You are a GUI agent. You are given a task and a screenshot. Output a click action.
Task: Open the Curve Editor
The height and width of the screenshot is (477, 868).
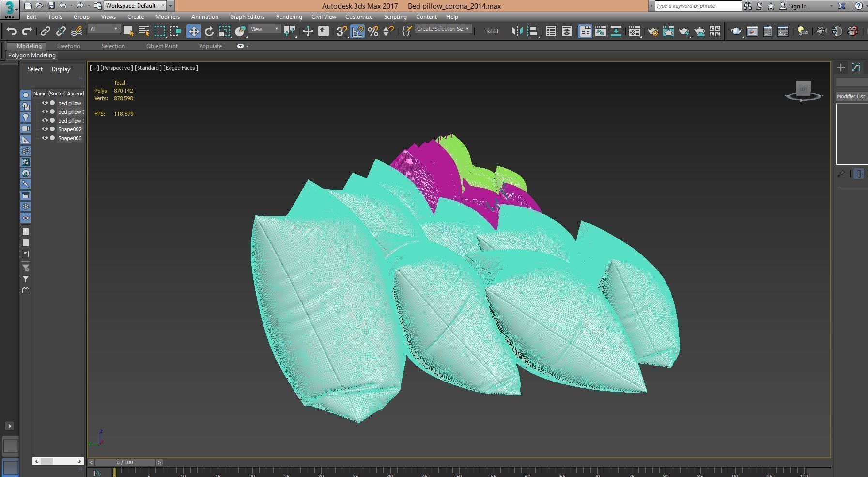tap(601, 32)
